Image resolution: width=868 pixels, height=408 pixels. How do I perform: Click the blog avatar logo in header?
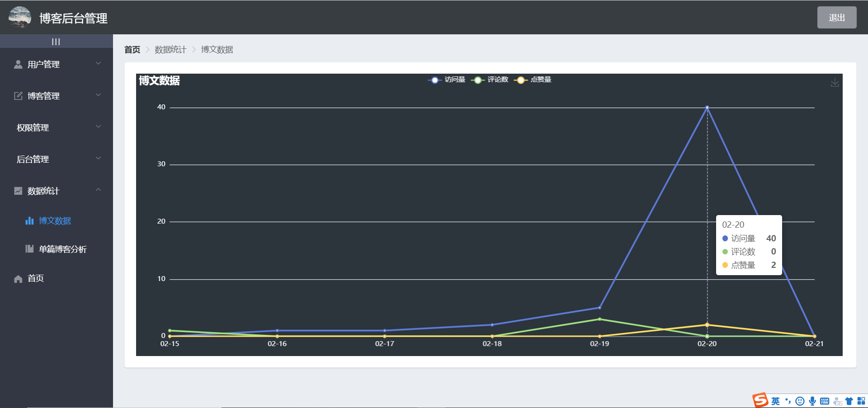click(20, 17)
